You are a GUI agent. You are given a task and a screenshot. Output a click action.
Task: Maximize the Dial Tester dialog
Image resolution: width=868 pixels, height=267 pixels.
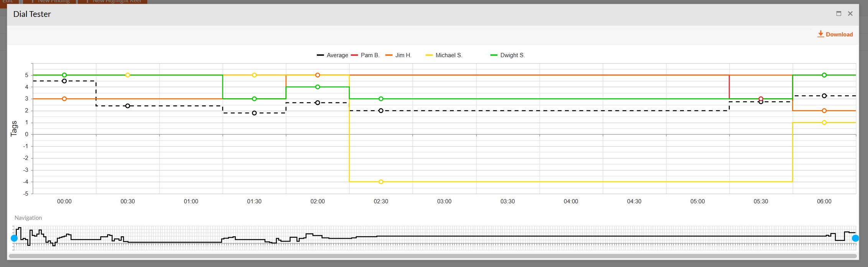click(839, 13)
